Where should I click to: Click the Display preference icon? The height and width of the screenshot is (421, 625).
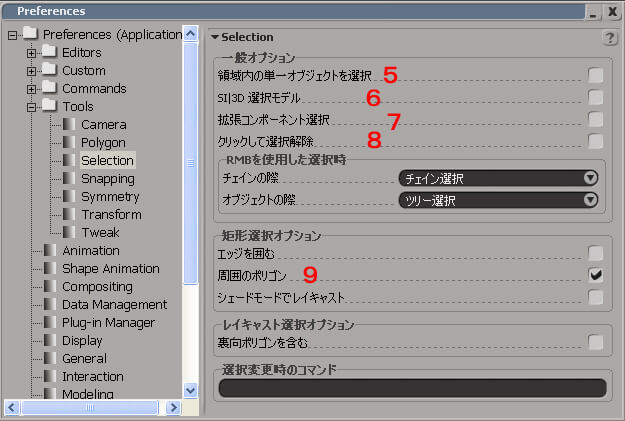pos(50,340)
